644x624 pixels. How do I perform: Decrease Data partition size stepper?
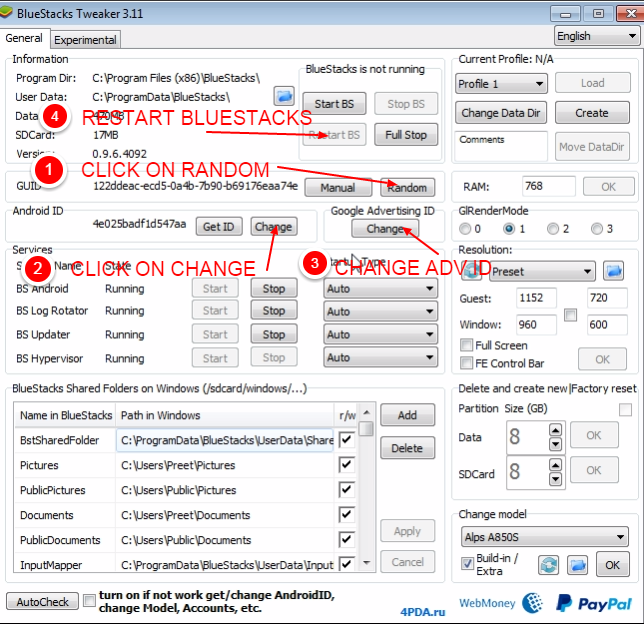(555, 443)
